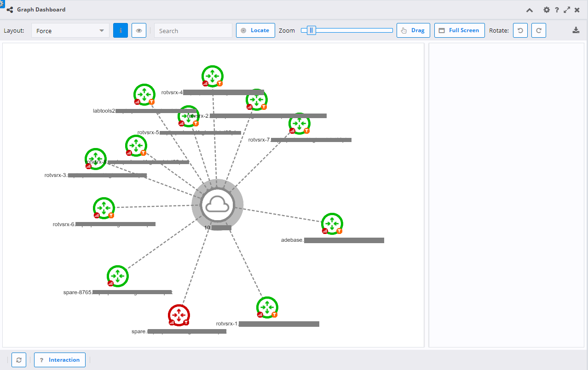Open the help question mark icon
Screen dimensions: 588x370
557,10
